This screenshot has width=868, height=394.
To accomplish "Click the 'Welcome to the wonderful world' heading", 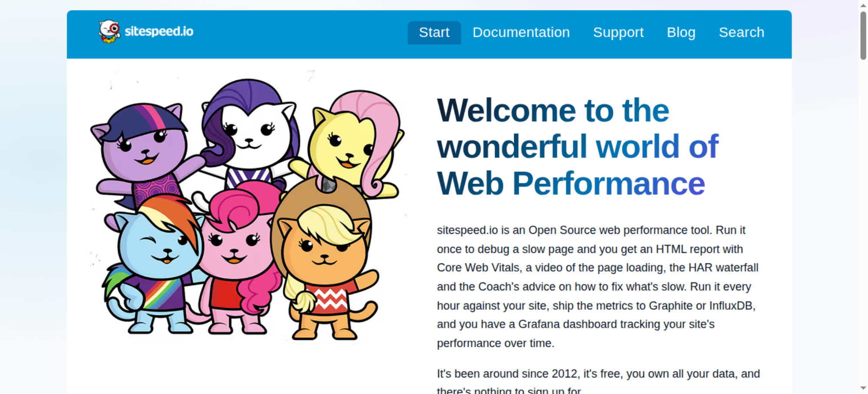I will 578,147.
